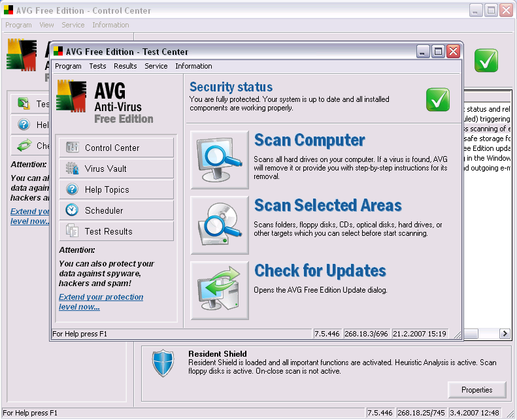Open the Program menu in Test Center
The height and width of the screenshot is (420, 517).
[68, 66]
